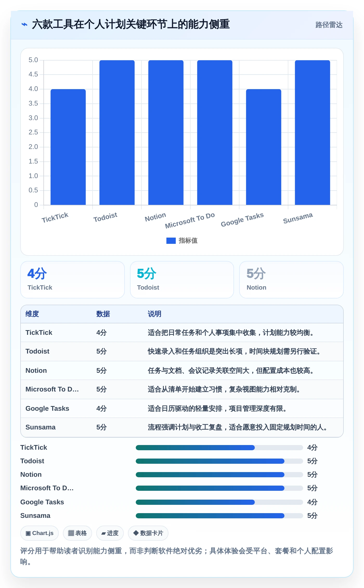
Task: Click the 5.0 y-axis label
Action: (33, 60)
